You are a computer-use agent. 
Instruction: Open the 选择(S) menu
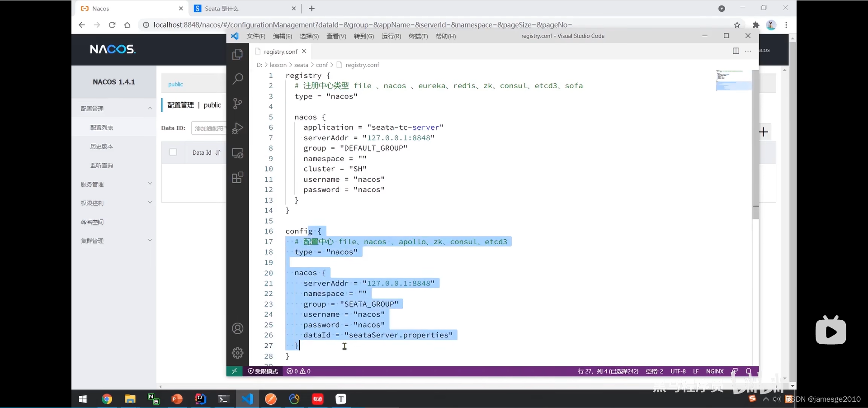[309, 36]
